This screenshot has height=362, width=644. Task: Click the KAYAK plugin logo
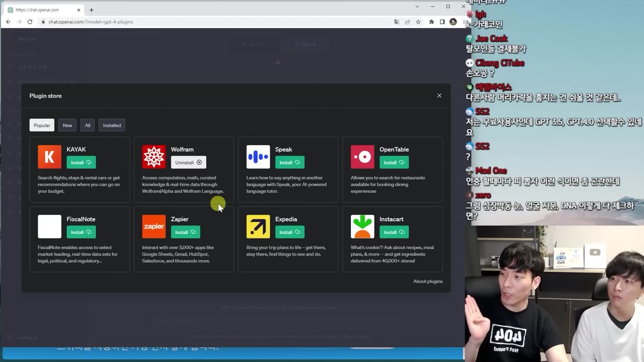coord(50,157)
